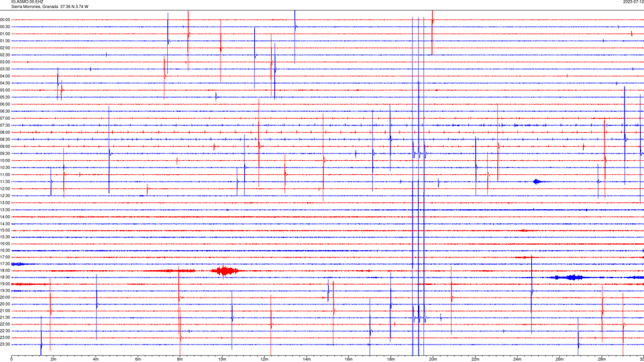Click the 18m tick label on x-axis
644x362 pixels.
point(390,359)
